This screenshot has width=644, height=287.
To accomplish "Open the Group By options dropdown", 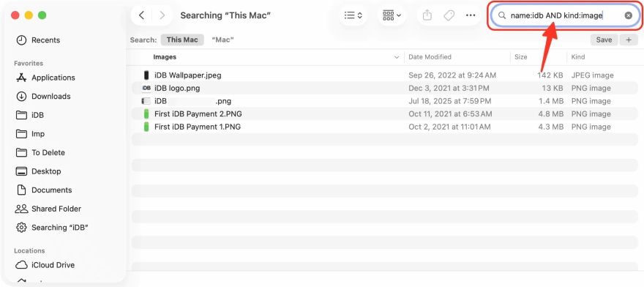I will (x=392, y=15).
